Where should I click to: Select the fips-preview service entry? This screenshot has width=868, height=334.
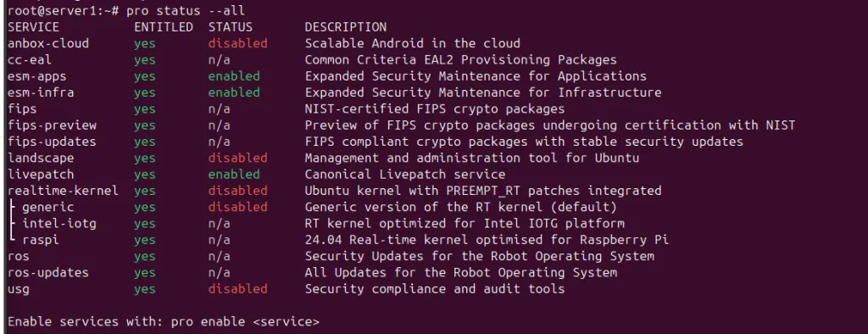(52, 125)
